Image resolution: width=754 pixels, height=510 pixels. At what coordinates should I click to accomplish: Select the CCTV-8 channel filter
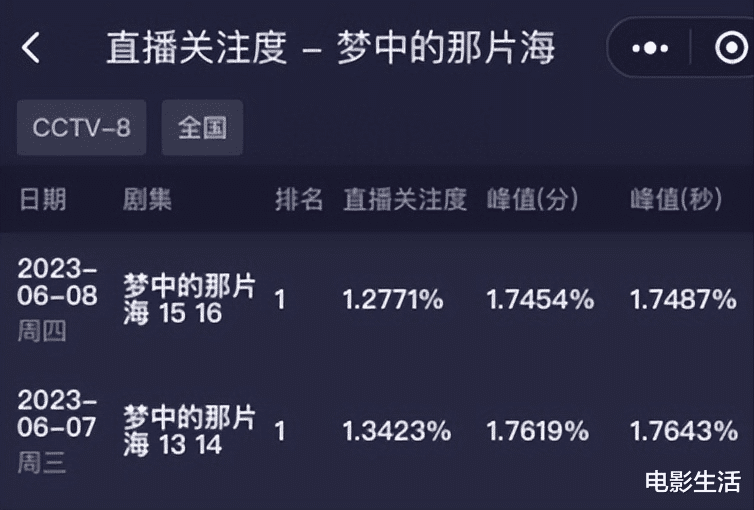pos(81,128)
